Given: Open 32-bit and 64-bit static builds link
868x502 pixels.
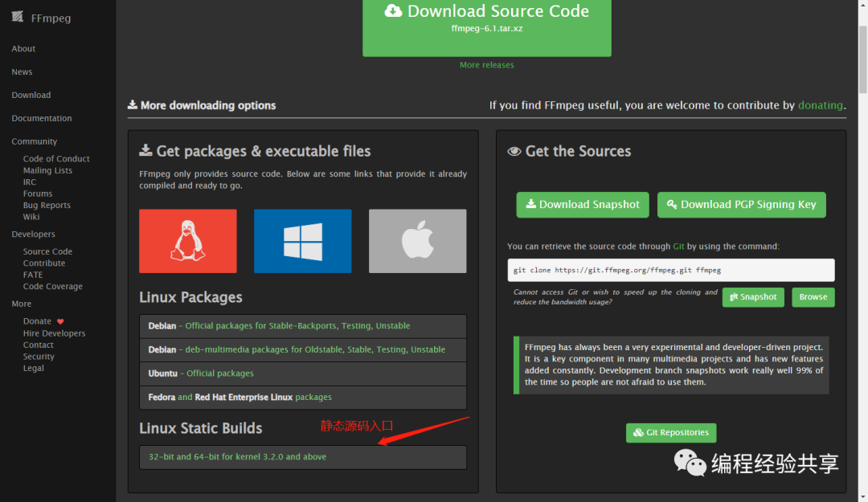Looking at the screenshot, I should point(237,457).
